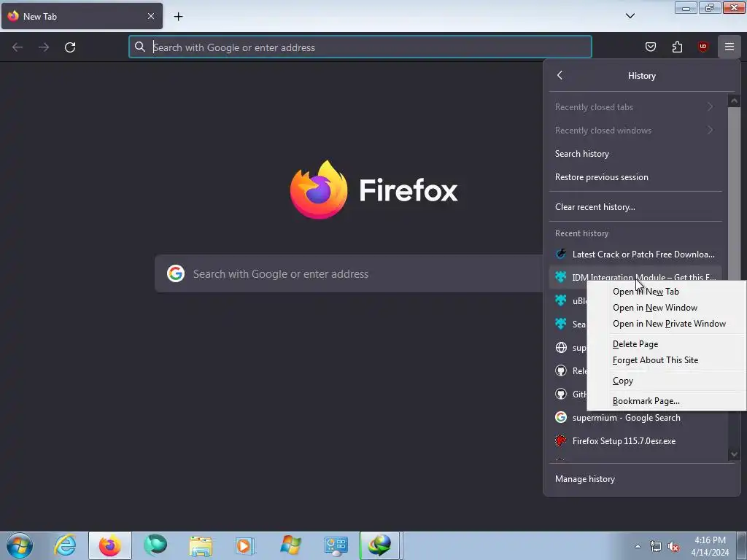The image size is (747, 560).
Task: Click the globe favicon of sup entry
Action: (561, 348)
